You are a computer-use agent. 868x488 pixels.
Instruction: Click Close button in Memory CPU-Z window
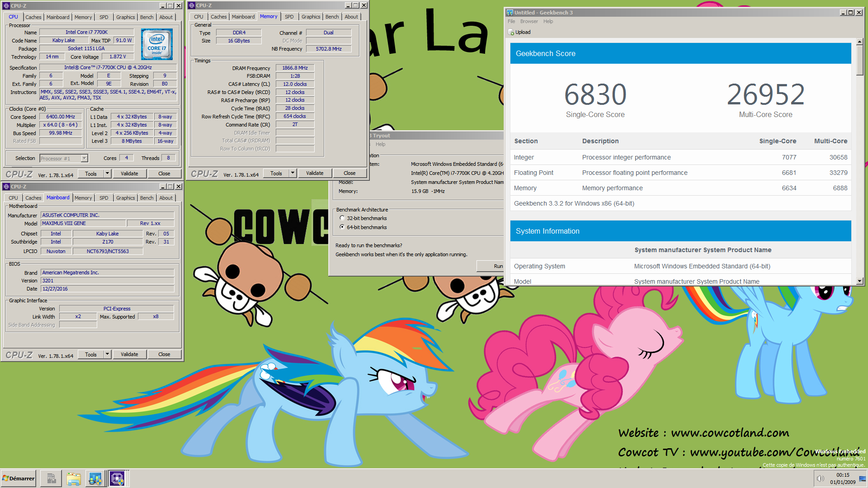[x=349, y=173]
